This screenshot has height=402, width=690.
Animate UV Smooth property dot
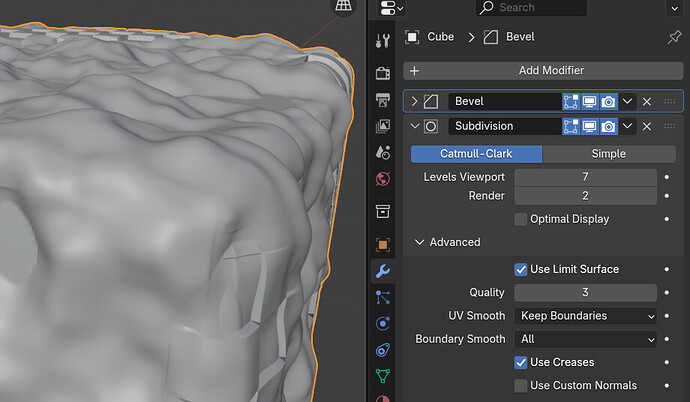[x=667, y=316]
